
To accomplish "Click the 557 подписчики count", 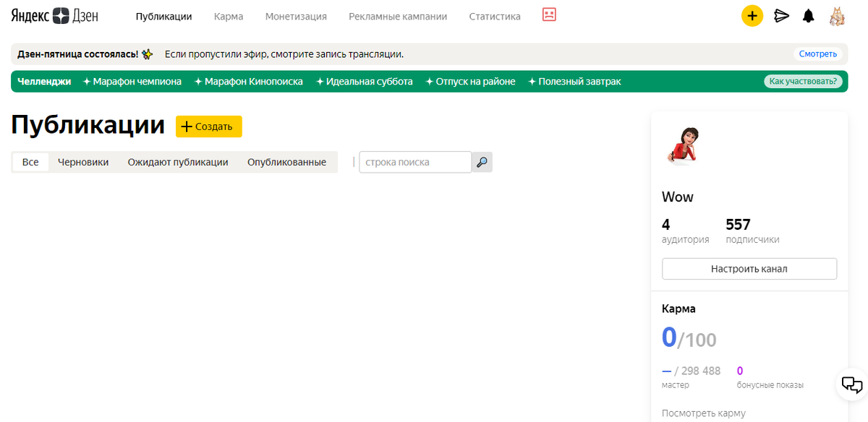I will 752,231.
